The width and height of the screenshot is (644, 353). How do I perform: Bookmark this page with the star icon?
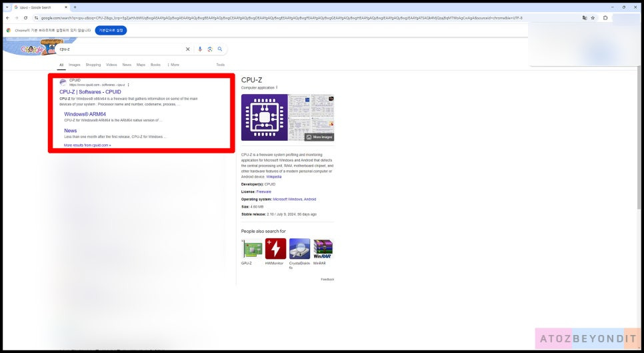[x=593, y=18]
